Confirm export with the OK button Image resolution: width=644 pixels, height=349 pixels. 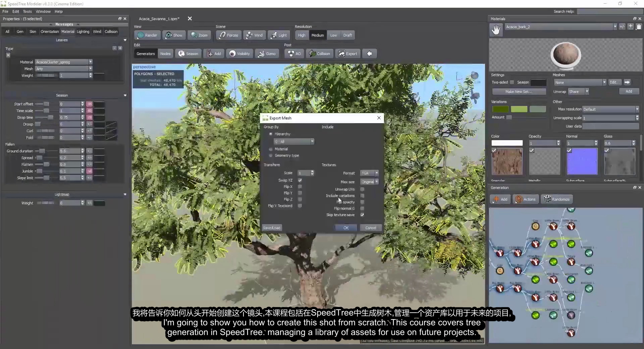pos(346,228)
